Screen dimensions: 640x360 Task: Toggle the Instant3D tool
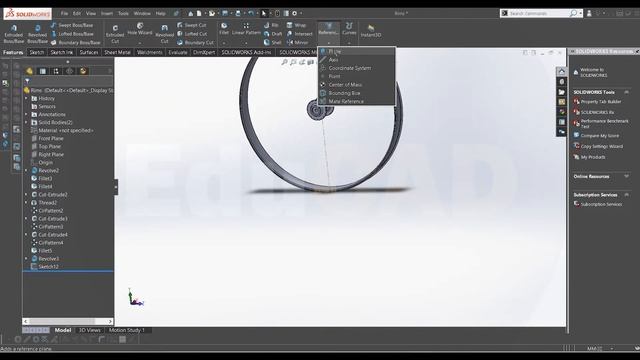point(371,31)
